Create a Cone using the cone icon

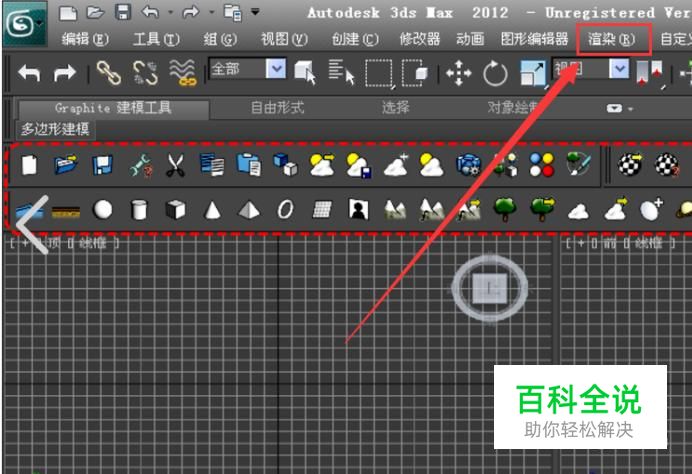(212, 210)
